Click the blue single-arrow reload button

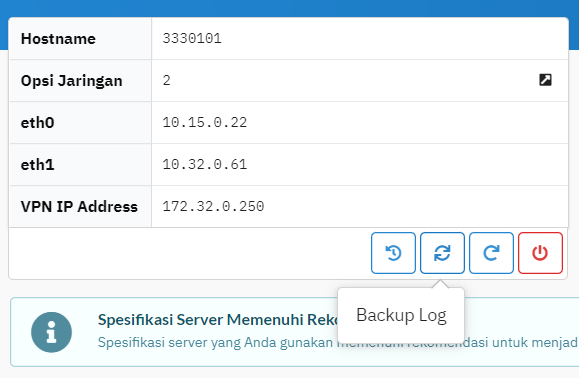[491, 253]
